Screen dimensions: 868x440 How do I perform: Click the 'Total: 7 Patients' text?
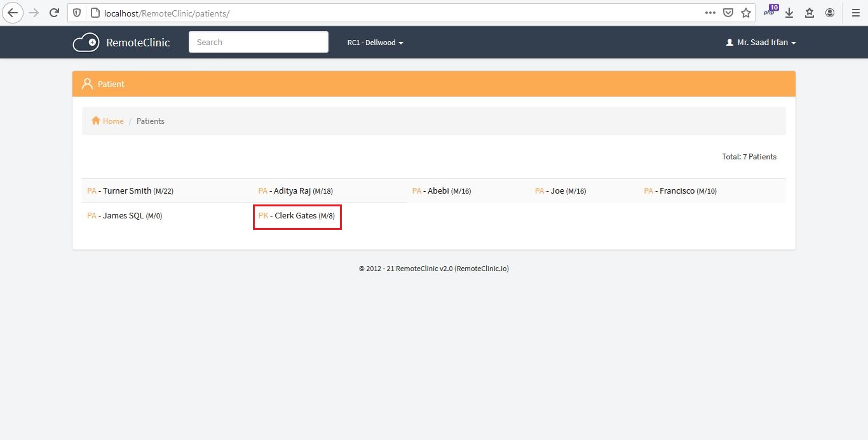coord(749,156)
